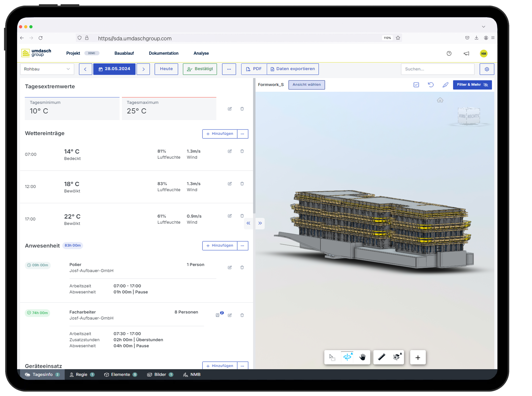532x396 pixels.
Task: Open the announcements megaphone icon
Action: click(x=466, y=53)
